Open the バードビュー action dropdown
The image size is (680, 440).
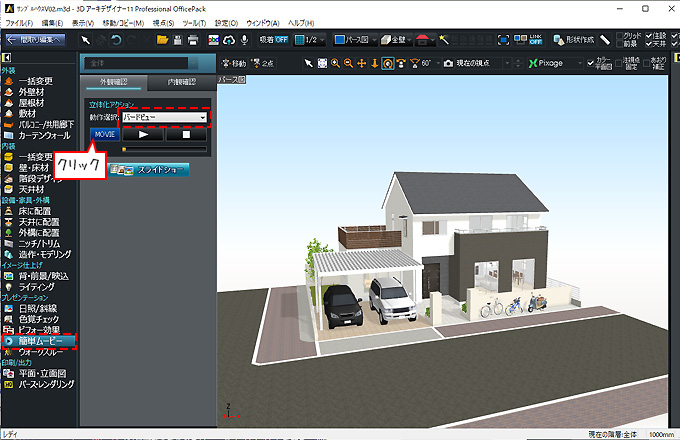[164, 118]
